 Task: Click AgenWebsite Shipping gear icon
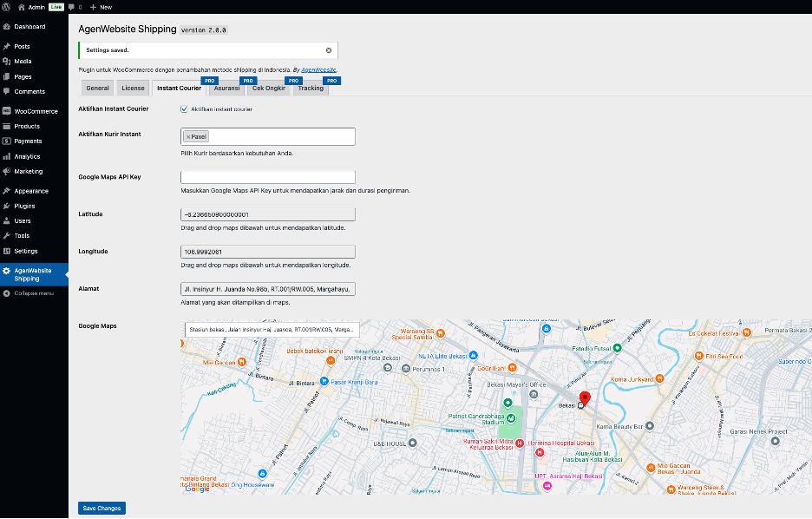[x=6, y=271]
